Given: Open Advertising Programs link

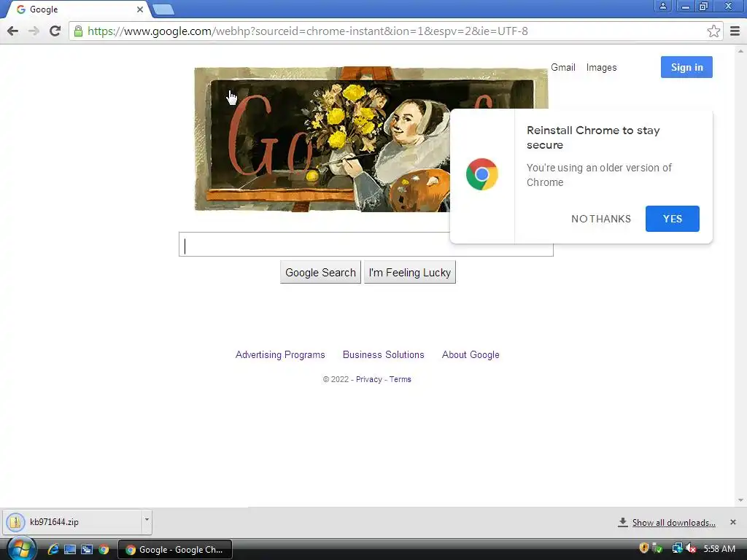Looking at the screenshot, I should point(280,355).
